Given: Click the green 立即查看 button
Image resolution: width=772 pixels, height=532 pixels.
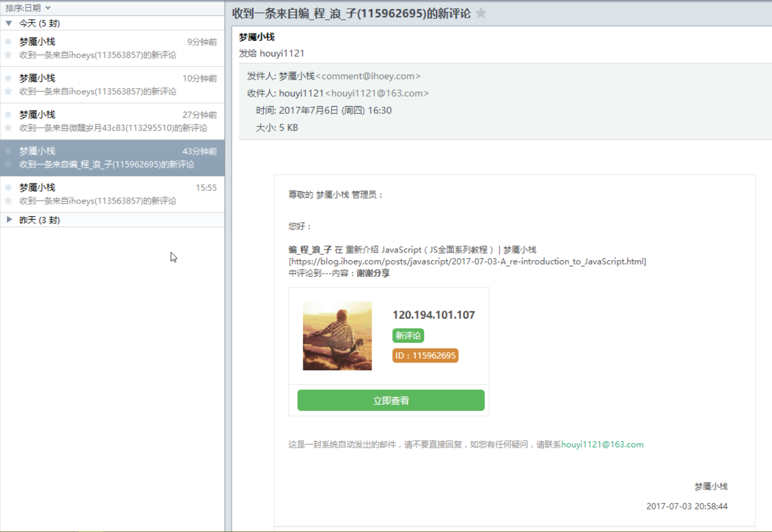Looking at the screenshot, I should (391, 401).
